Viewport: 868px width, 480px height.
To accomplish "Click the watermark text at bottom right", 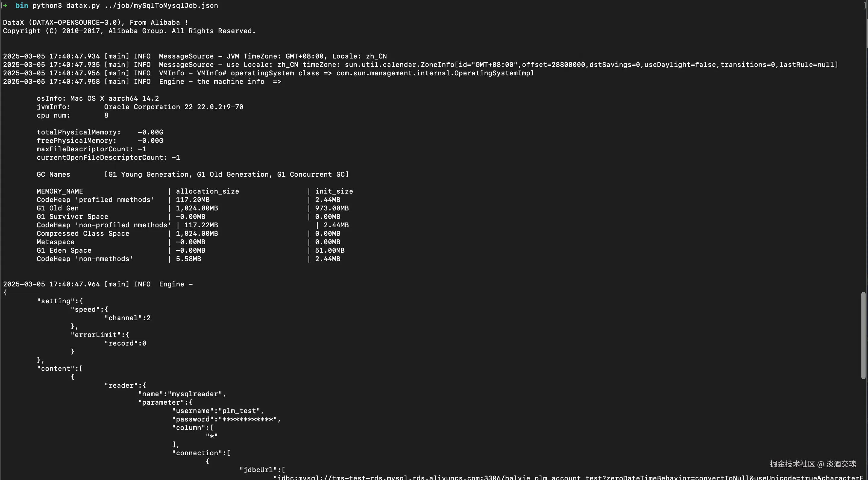I will [x=813, y=464].
